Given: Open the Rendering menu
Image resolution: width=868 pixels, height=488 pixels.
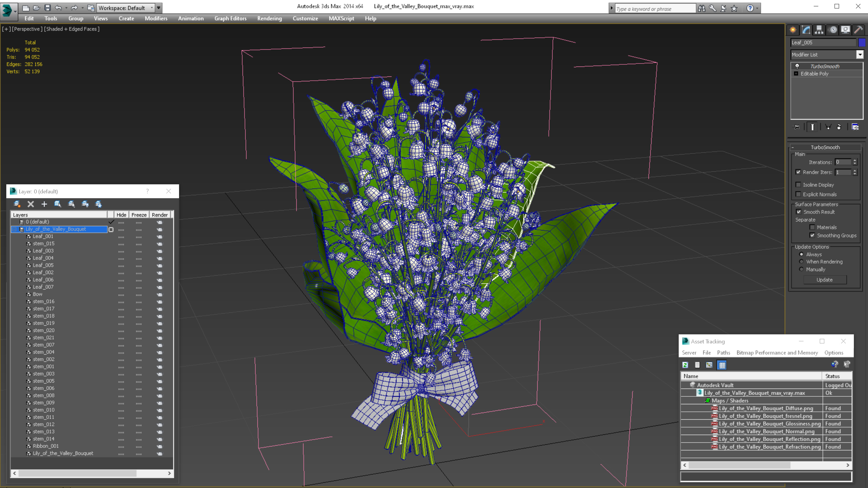Looking at the screenshot, I should (x=269, y=18).
